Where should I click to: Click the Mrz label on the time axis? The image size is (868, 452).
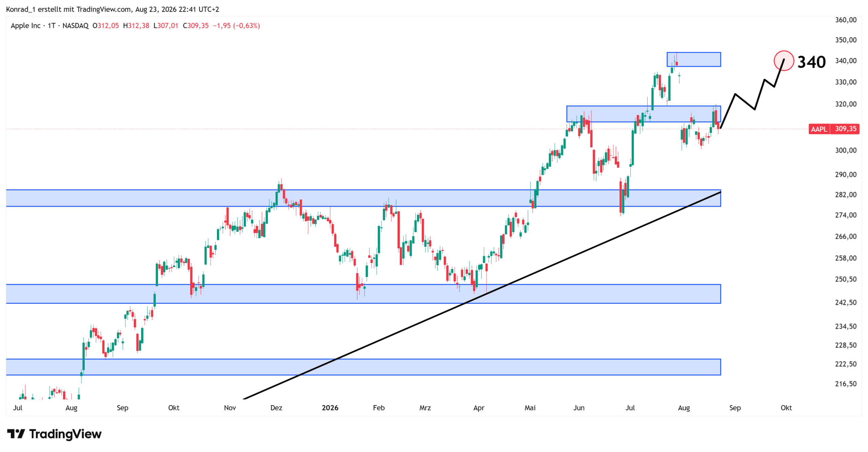425,408
